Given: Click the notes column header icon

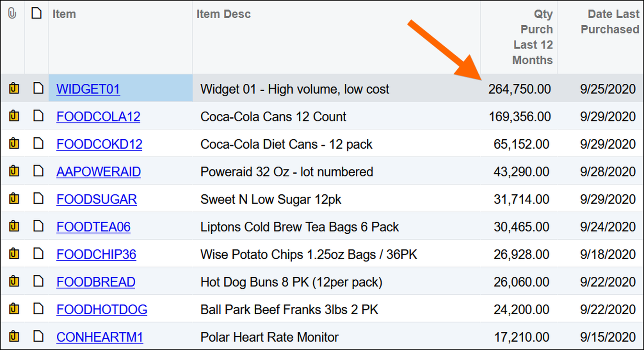Looking at the screenshot, I should pos(37,13).
